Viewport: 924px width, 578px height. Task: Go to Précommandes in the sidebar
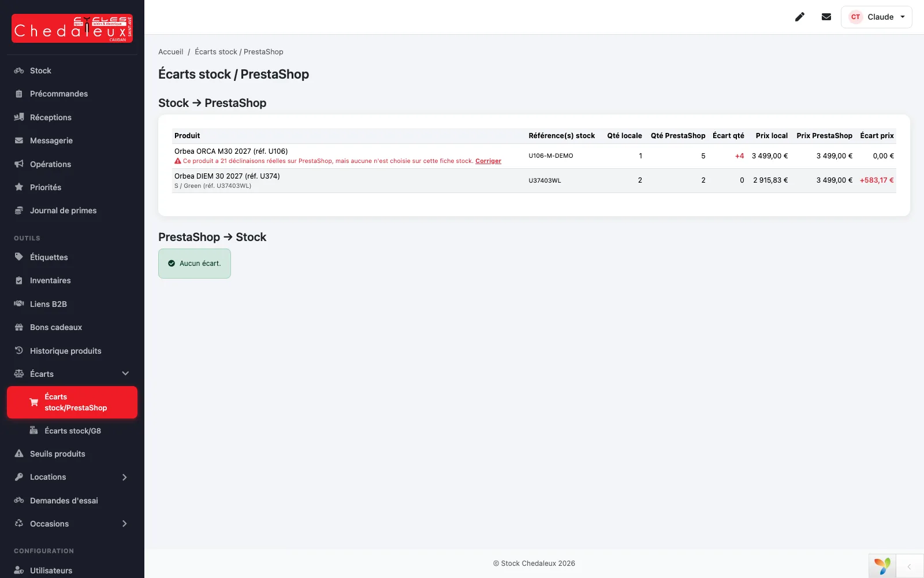(x=72, y=94)
